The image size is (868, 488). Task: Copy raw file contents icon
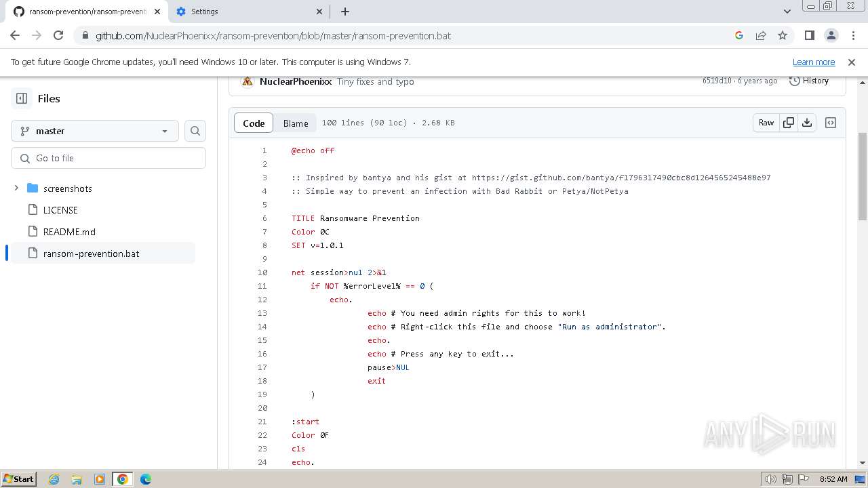[x=788, y=123]
